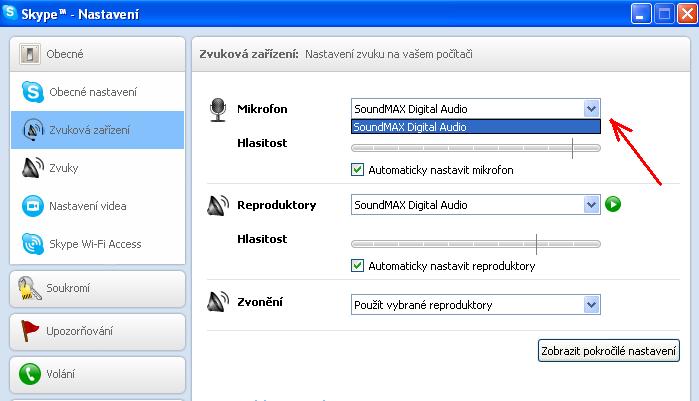The width and height of the screenshot is (699, 401).
Task: Click the green phone Volání icon
Action: coord(30,374)
